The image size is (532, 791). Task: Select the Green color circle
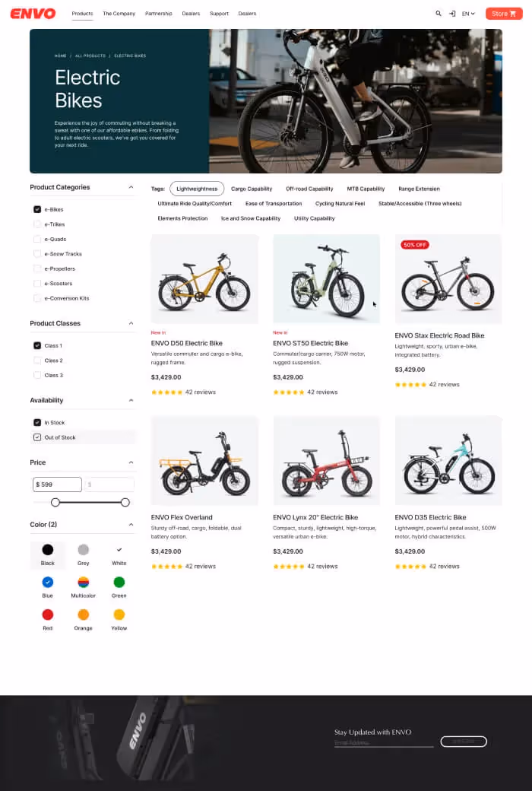(119, 582)
